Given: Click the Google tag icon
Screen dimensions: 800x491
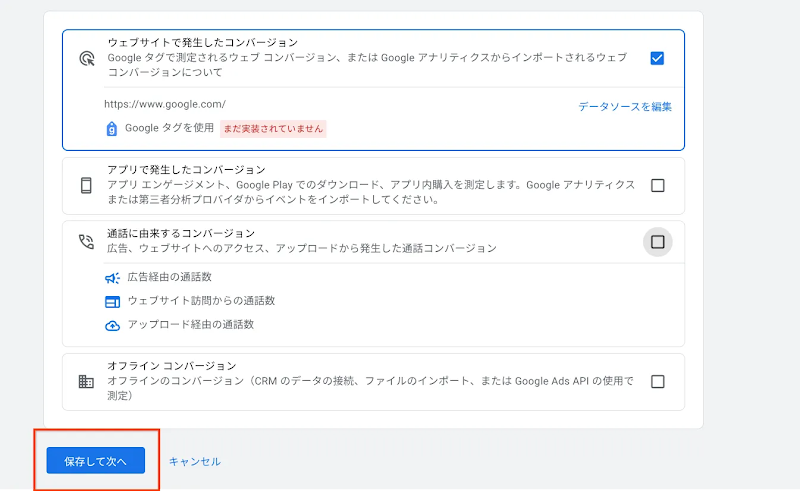Looking at the screenshot, I should coord(111,129).
